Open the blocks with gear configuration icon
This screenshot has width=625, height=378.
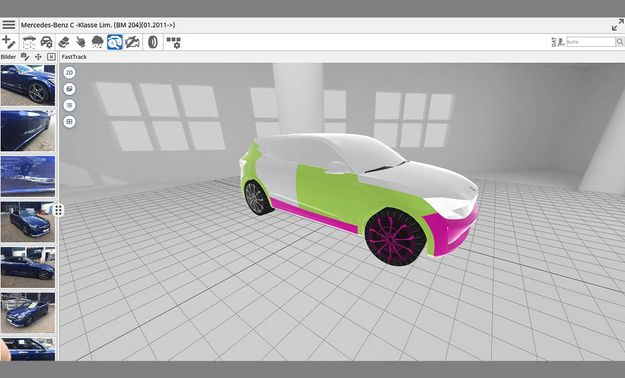(x=173, y=42)
